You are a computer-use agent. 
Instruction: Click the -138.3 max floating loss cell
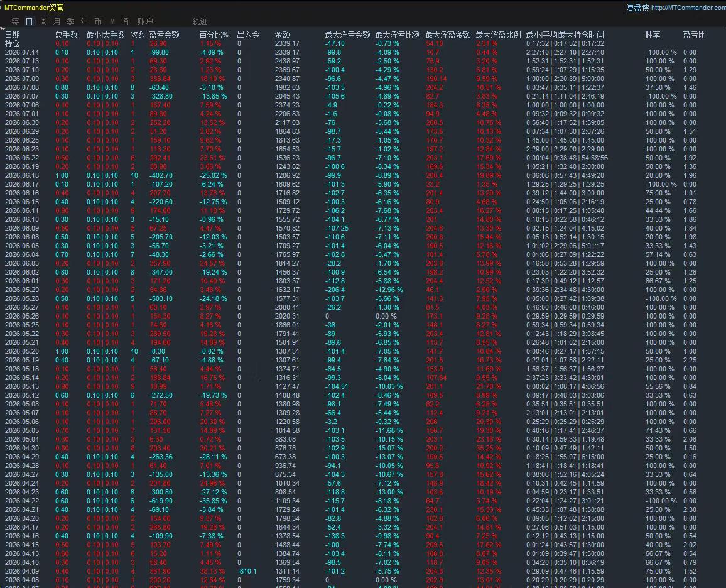(x=335, y=536)
